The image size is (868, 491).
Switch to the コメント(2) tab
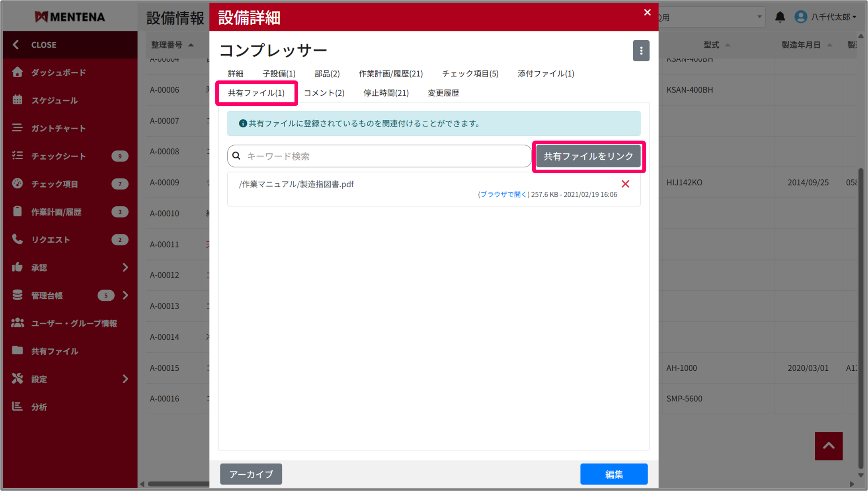324,93
